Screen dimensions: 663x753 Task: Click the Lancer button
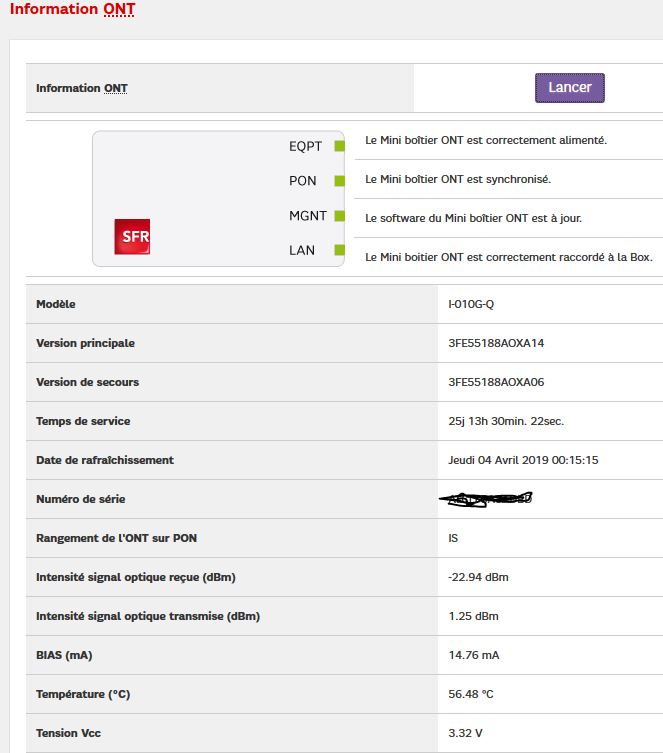(x=569, y=88)
